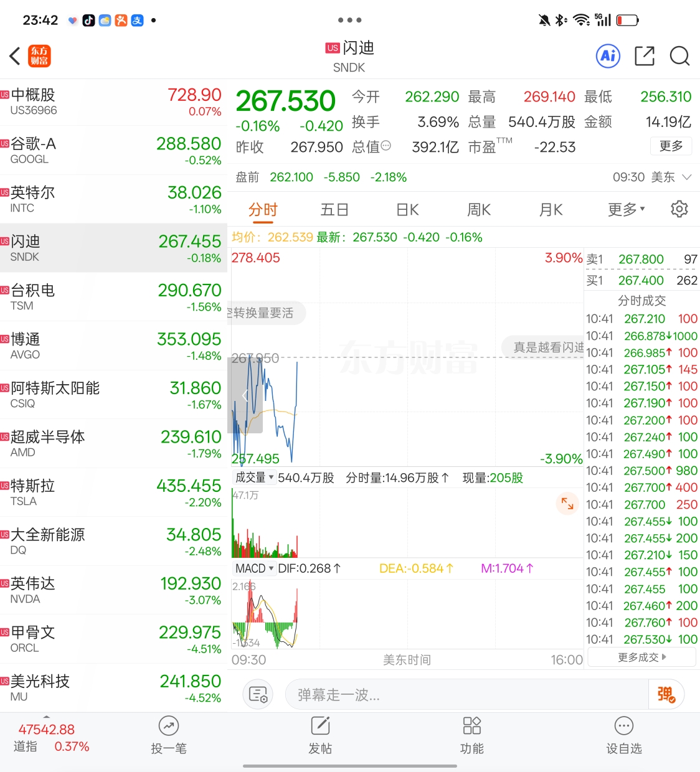The height and width of the screenshot is (772, 700).
Task: Switch to the 五日 tab
Action: tap(334, 210)
